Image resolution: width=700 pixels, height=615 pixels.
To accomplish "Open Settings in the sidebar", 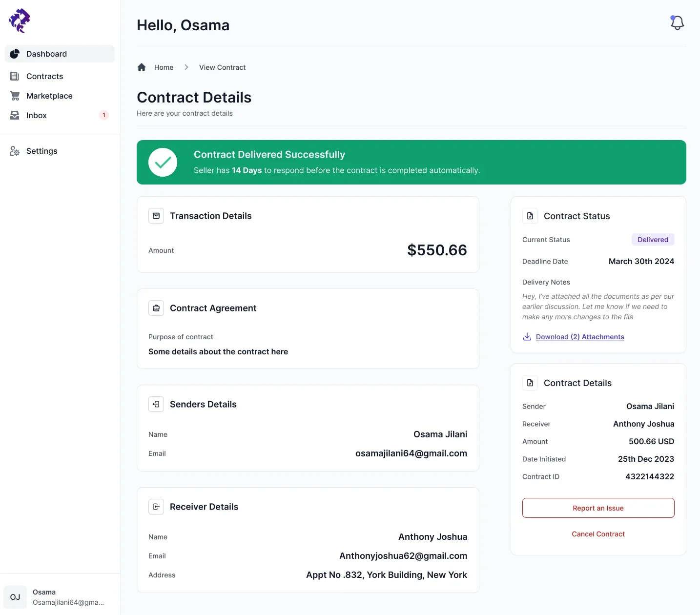I will [x=60, y=151].
